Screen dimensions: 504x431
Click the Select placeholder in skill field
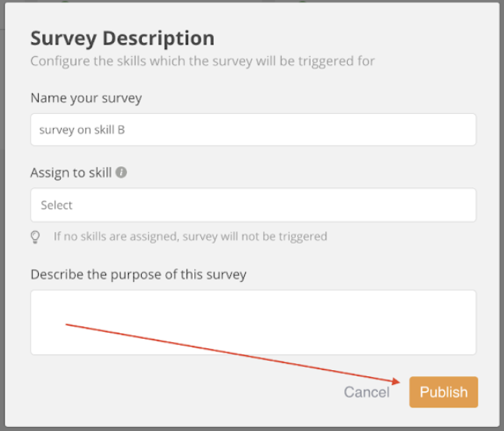coord(57,205)
